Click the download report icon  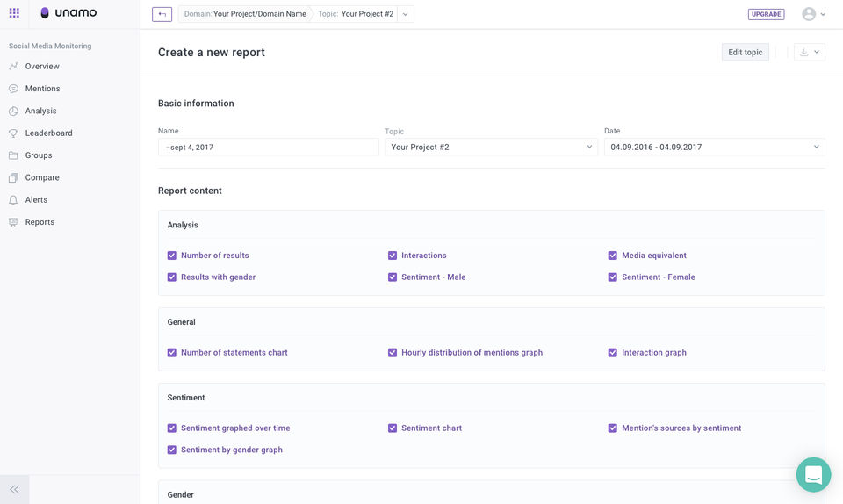tap(803, 52)
